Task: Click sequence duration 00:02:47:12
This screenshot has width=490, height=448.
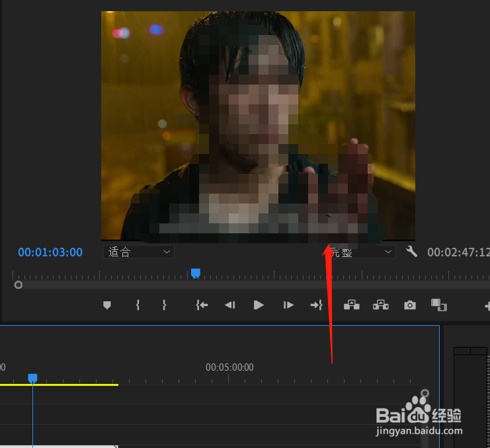Action: pyautogui.click(x=458, y=252)
